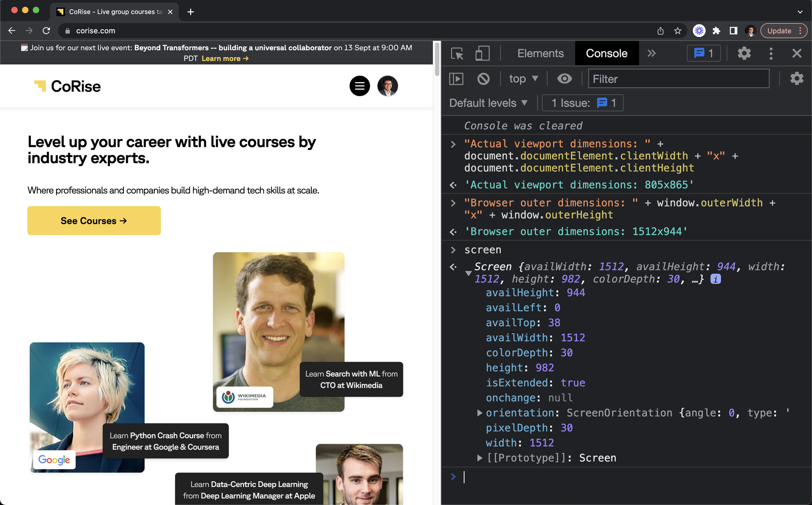Show more DevTools tabs chevron
This screenshot has height=505, width=812.
[x=652, y=54]
